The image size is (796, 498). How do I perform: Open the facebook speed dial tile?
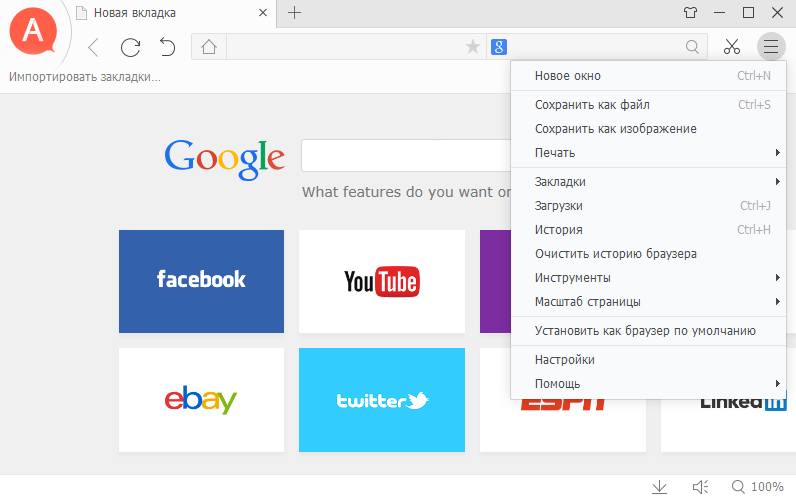(202, 281)
